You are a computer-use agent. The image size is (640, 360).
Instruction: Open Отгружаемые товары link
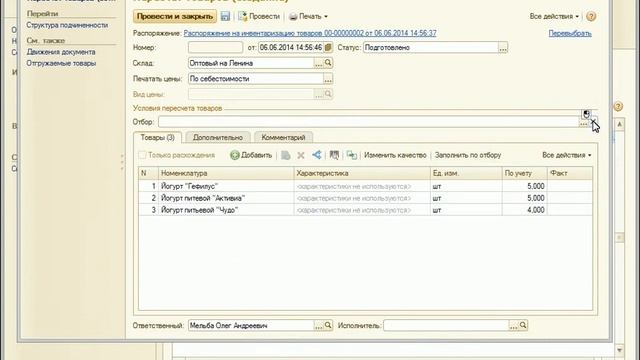point(61,63)
